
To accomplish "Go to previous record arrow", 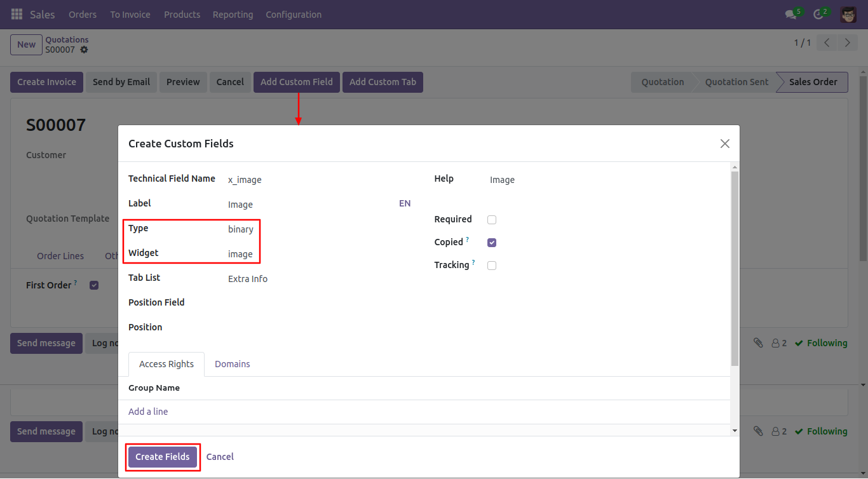I will click(827, 43).
